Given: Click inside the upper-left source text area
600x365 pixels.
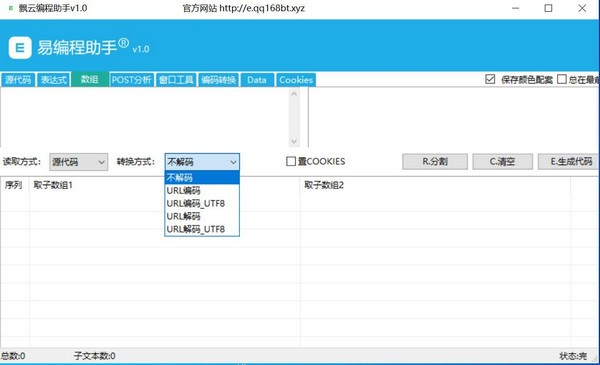Looking at the screenshot, I should [x=145, y=117].
